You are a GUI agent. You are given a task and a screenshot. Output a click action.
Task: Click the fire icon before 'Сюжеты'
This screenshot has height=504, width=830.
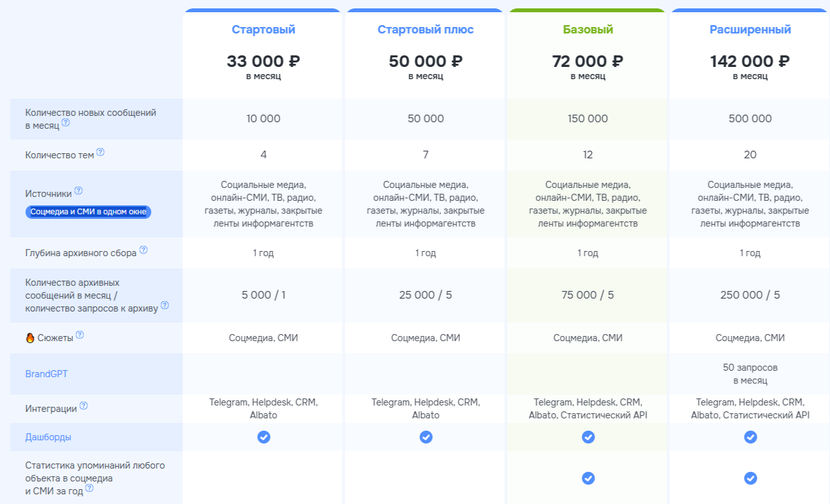point(30,338)
